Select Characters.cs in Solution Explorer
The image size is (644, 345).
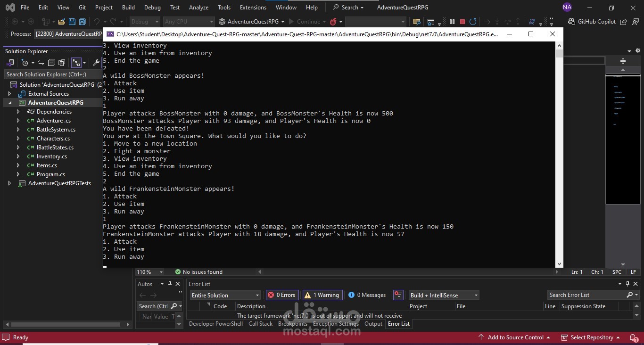coord(53,139)
